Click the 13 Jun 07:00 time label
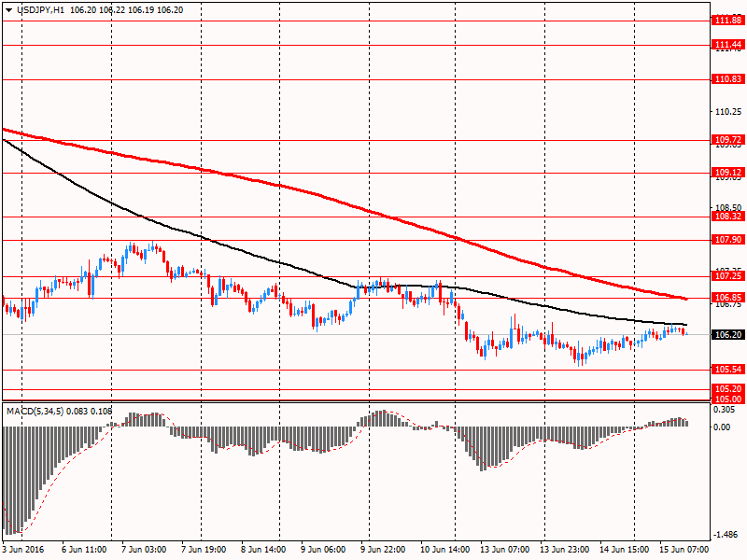The image size is (747, 560). [504, 550]
